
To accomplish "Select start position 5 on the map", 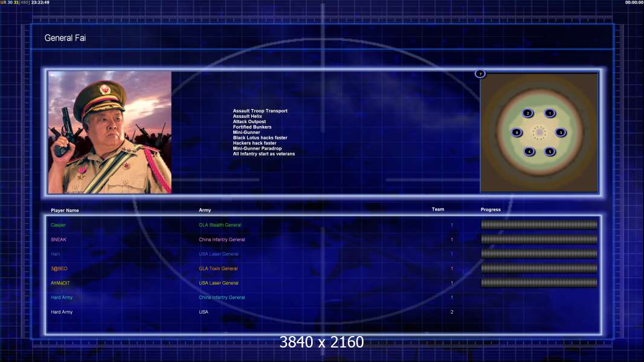I will [550, 151].
